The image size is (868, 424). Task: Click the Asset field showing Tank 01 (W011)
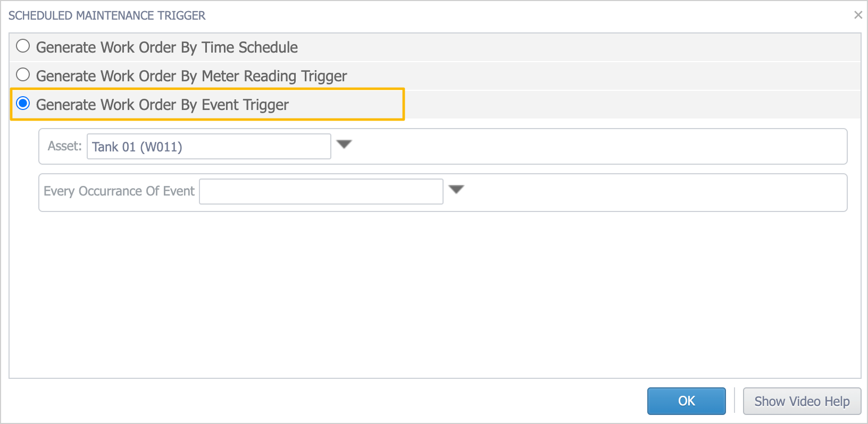pos(209,147)
